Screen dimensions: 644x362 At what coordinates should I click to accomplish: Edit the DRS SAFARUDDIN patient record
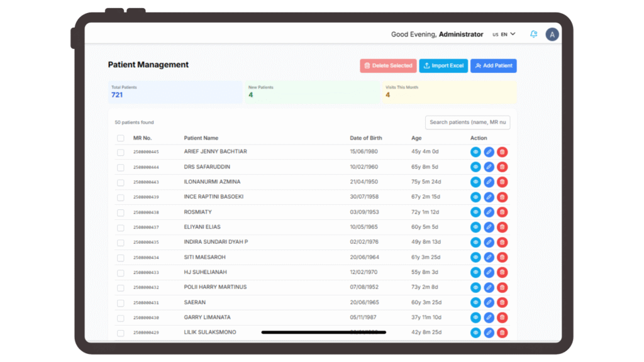point(489,167)
